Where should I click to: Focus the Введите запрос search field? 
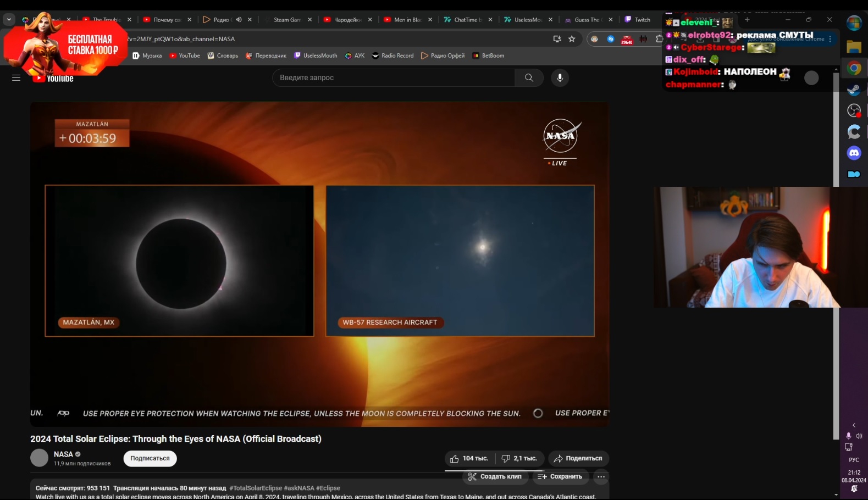click(x=394, y=78)
